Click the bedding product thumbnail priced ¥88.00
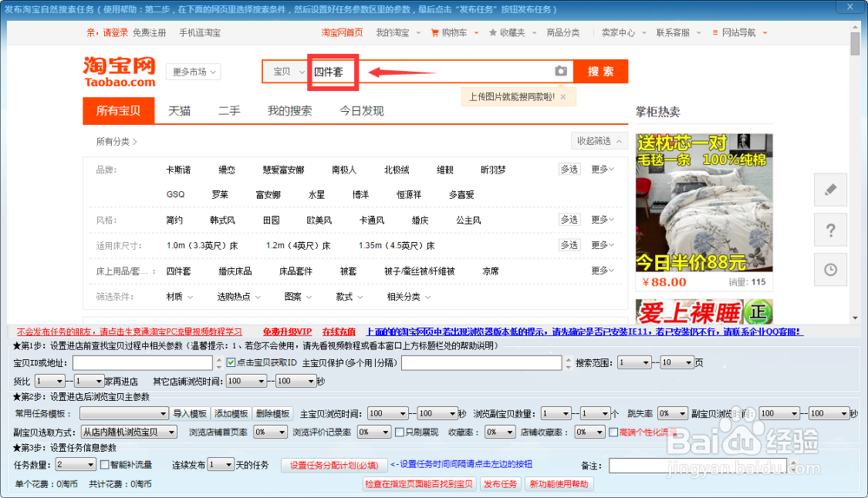Screen dimensions: 868x498 [704, 202]
